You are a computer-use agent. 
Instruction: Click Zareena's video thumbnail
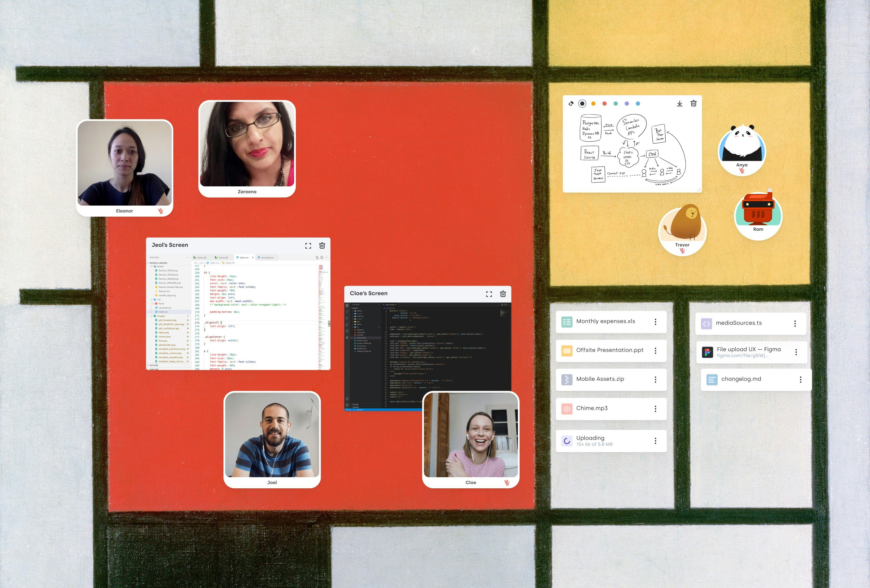247,144
